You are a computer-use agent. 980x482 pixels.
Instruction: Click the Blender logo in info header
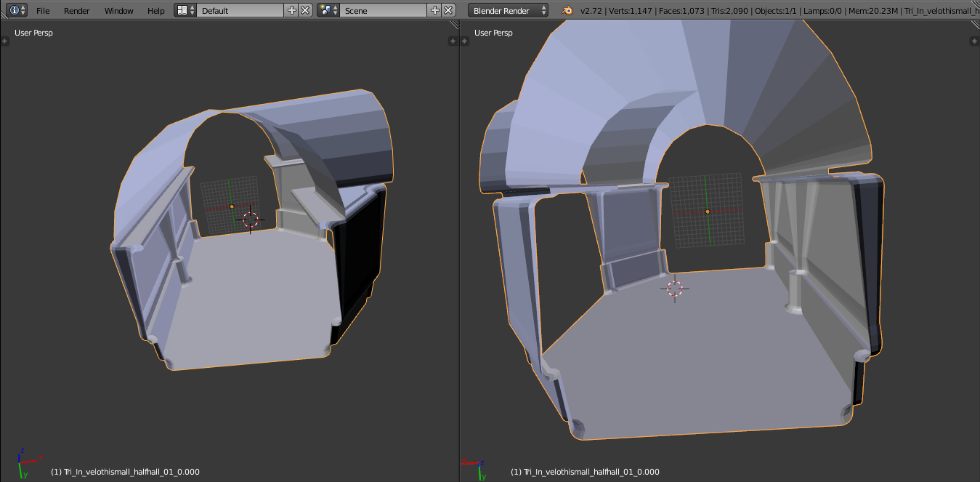coord(567,10)
